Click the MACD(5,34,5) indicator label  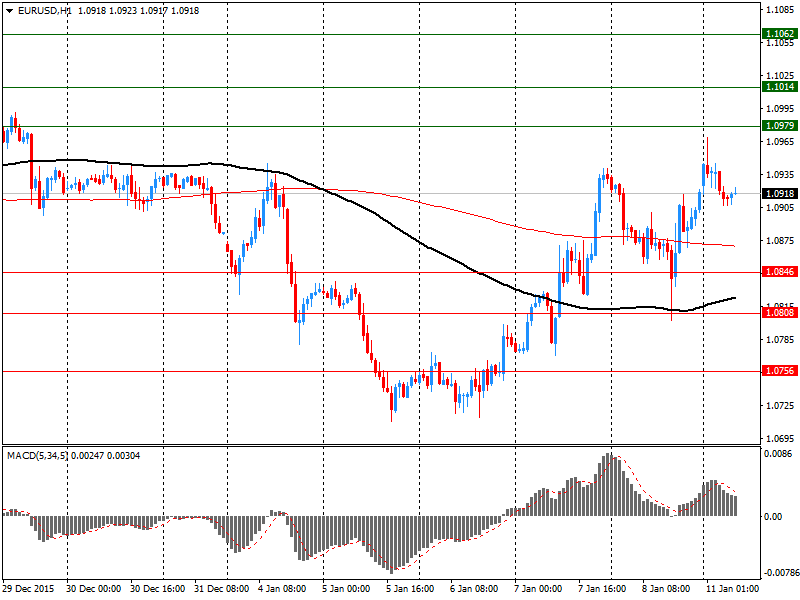click(37, 456)
